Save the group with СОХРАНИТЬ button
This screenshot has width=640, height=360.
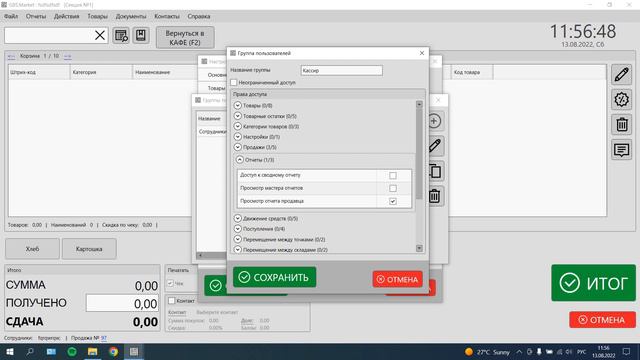[275, 277]
